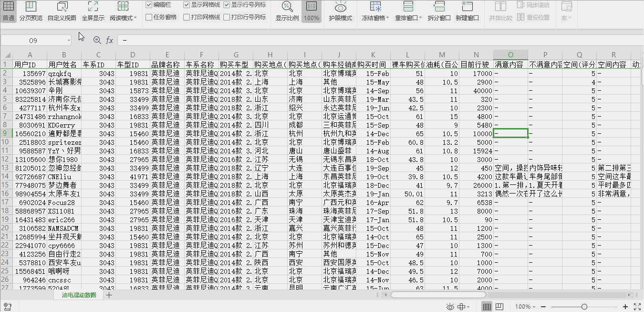Select normal view icon in status bar
Screen dimensions: 644x312
pos(487,307)
